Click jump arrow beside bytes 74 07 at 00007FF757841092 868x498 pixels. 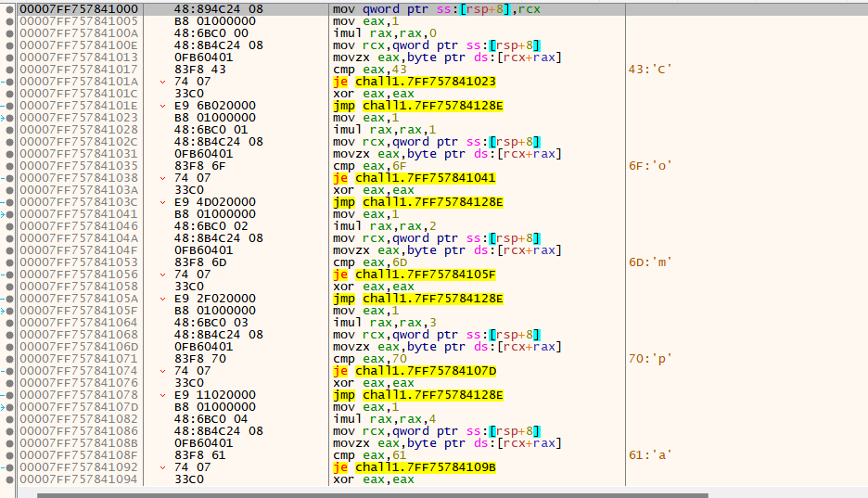click(163, 467)
